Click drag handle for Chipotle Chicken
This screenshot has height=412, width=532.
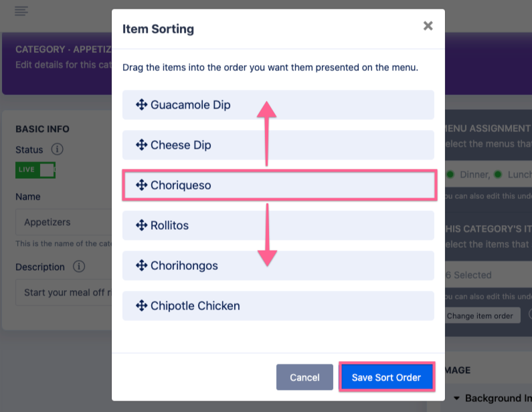pos(141,306)
